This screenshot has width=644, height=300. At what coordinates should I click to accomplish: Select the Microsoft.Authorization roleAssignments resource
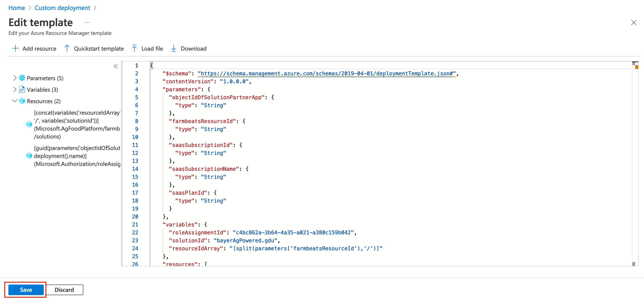[77, 156]
